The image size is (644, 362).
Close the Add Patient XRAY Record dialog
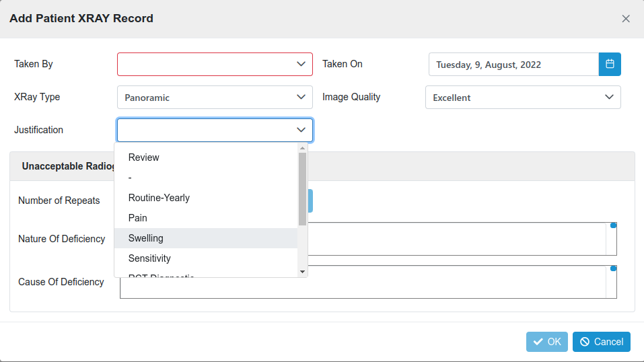tap(625, 19)
